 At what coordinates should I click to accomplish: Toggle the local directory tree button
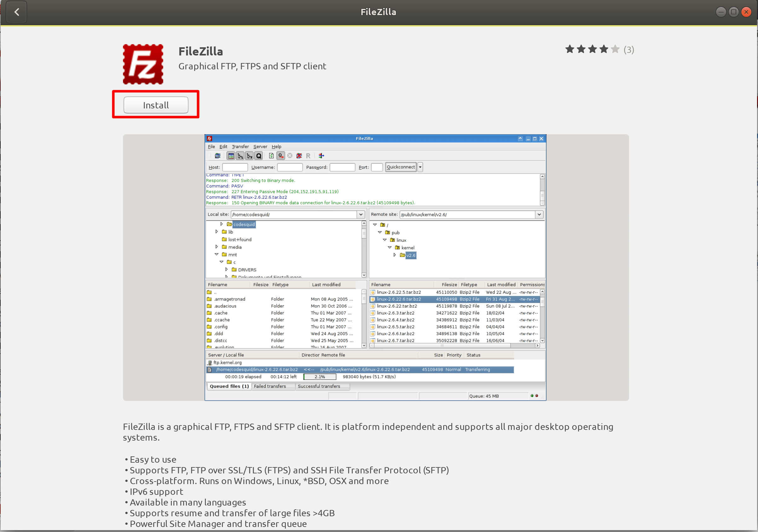point(240,156)
